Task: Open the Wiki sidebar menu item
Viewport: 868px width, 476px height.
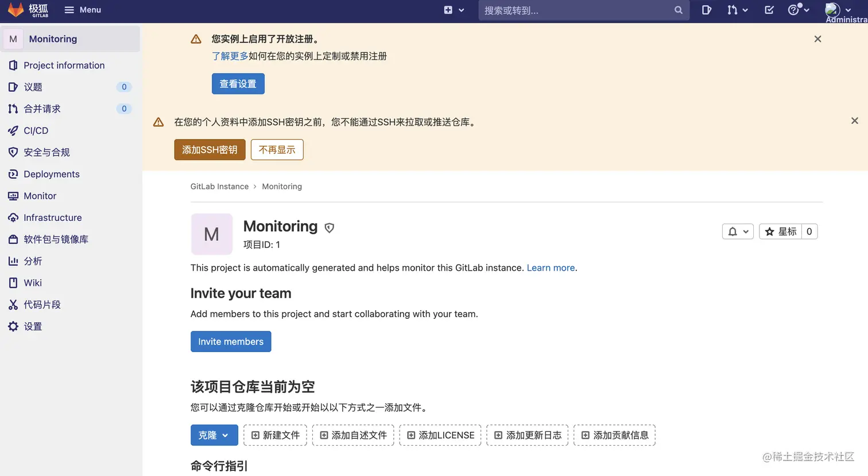Action: [x=70, y=283]
